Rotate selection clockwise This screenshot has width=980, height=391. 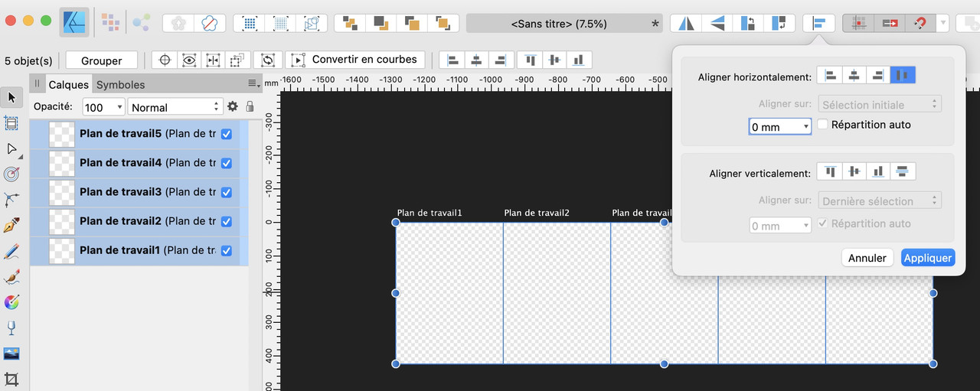779,23
